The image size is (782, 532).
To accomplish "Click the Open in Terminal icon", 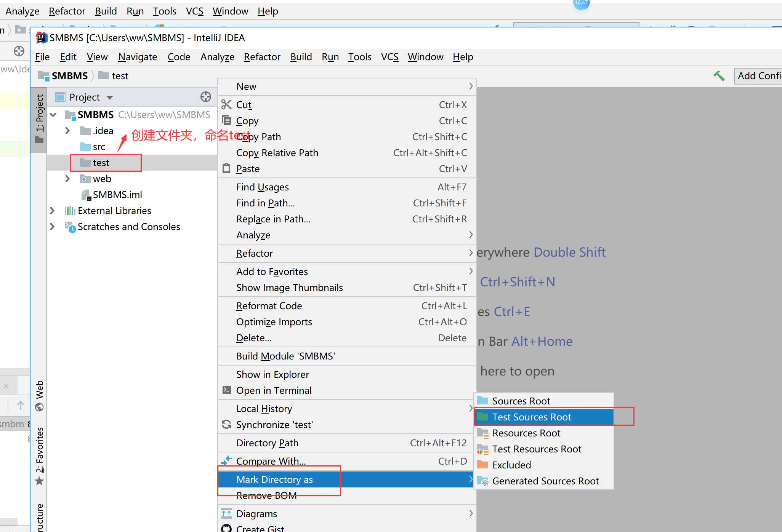I will (x=226, y=390).
